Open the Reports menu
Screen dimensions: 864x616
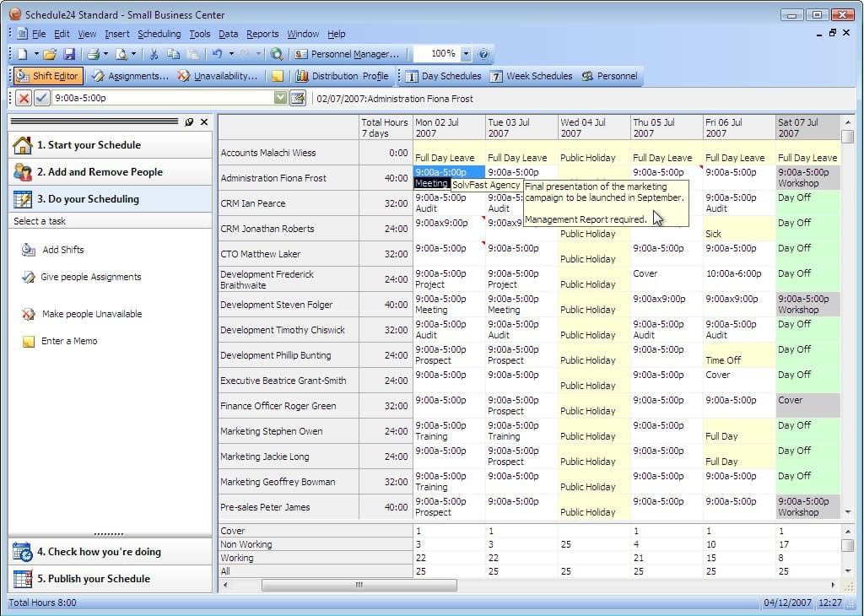tap(262, 34)
